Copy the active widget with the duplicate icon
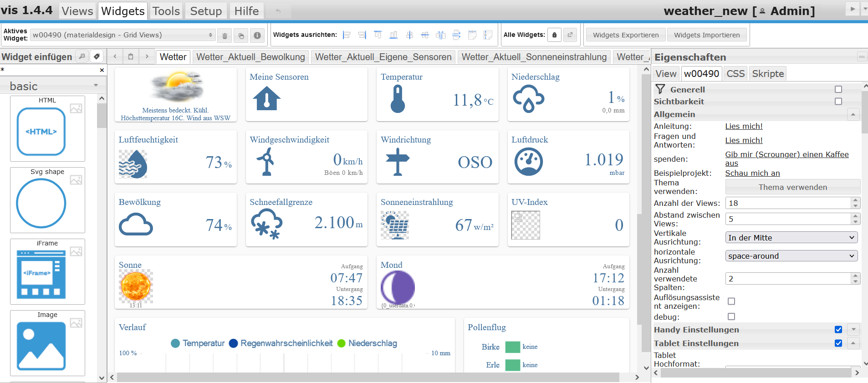The image size is (868, 383). coord(241,36)
